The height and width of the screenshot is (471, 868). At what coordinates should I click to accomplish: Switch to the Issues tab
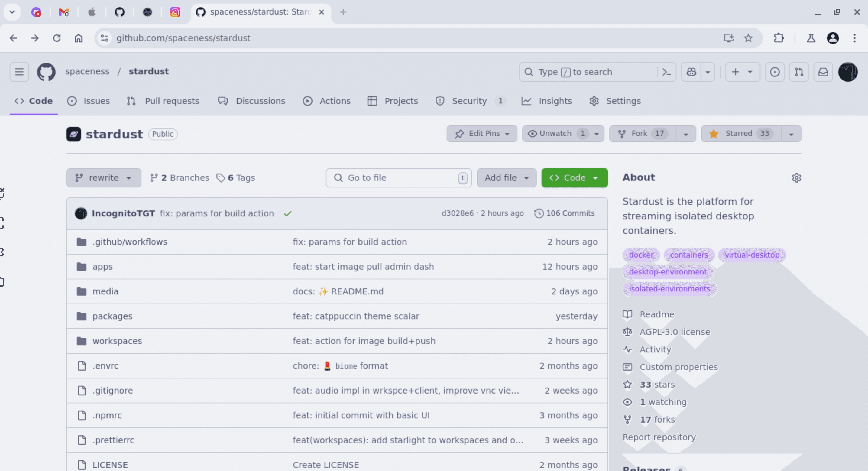(x=89, y=101)
